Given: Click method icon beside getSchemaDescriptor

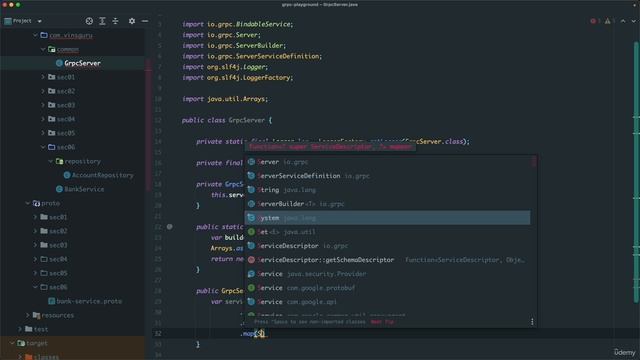Looking at the screenshot, I should (251, 260).
